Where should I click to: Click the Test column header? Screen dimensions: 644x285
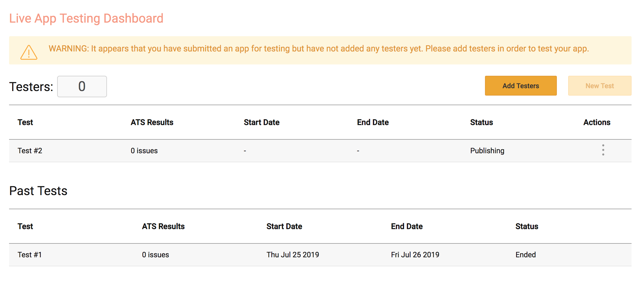(25, 122)
